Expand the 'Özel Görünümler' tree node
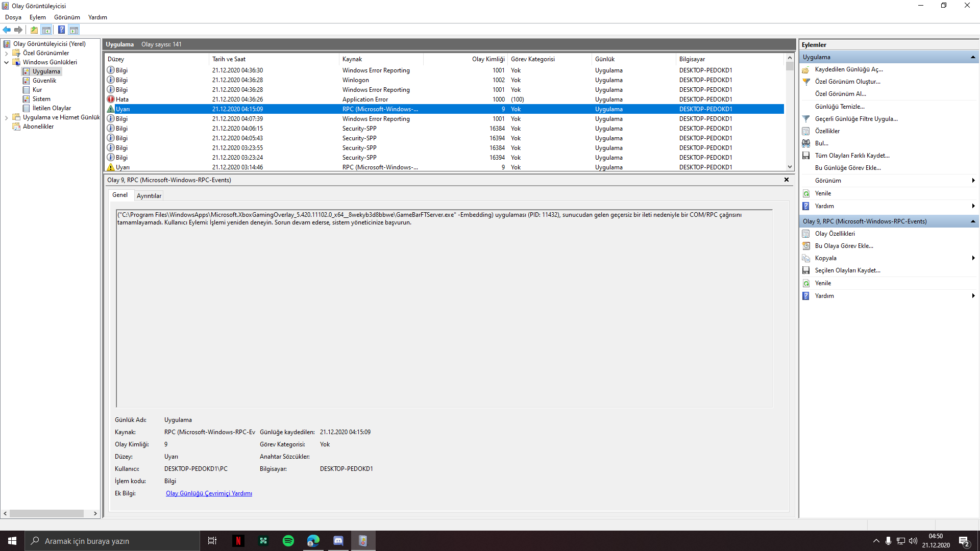The image size is (980, 551). (x=6, y=53)
